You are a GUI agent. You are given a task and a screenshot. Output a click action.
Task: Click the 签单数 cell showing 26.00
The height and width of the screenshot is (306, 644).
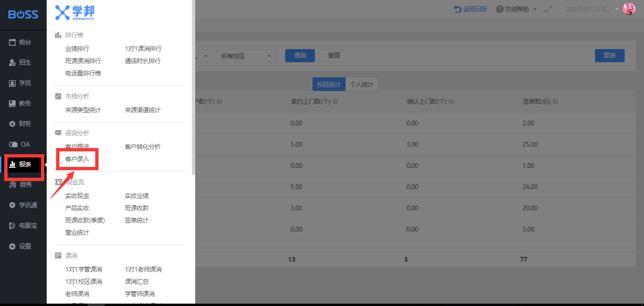click(x=530, y=187)
